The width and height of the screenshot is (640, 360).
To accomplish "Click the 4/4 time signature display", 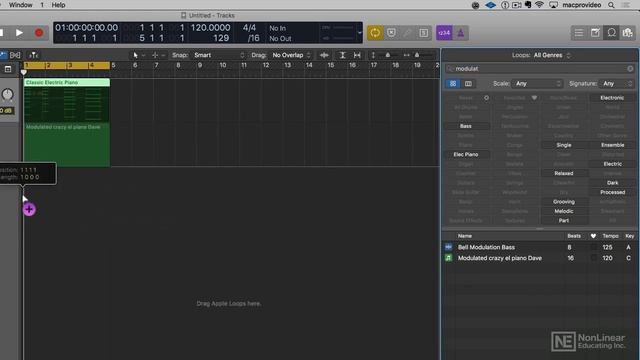I will [x=249, y=28].
